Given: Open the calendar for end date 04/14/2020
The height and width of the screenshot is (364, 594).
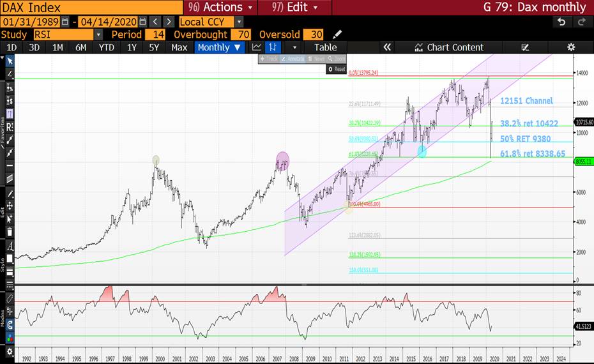Looking at the screenshot, I should [x=143, y=22].
